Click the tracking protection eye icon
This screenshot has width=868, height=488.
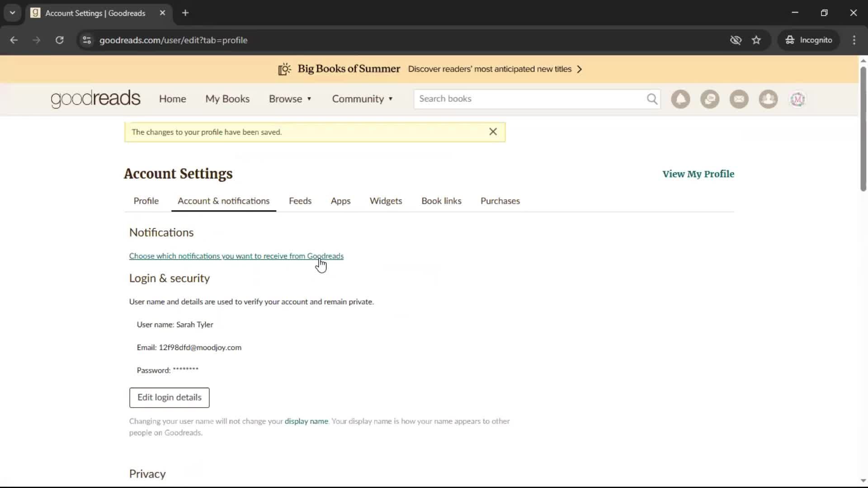point(736,40)
